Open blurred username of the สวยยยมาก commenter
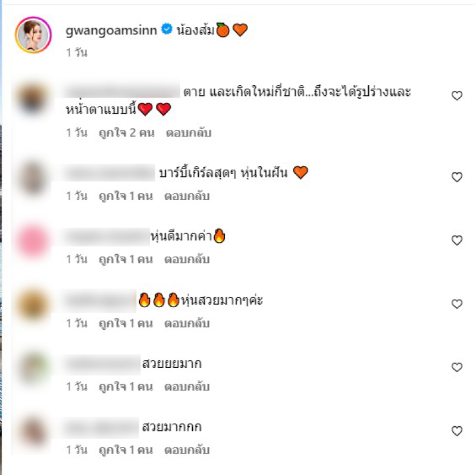The image size is (476, 475). (102, 364)
